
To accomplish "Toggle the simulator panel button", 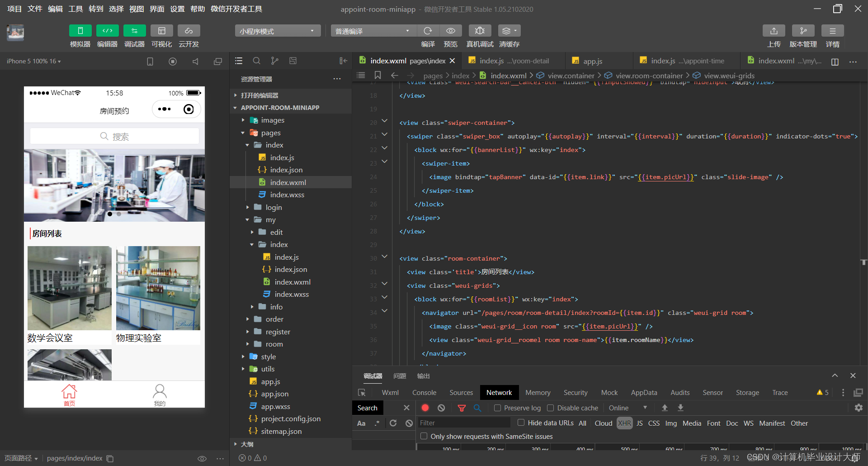I will [80, 31].
